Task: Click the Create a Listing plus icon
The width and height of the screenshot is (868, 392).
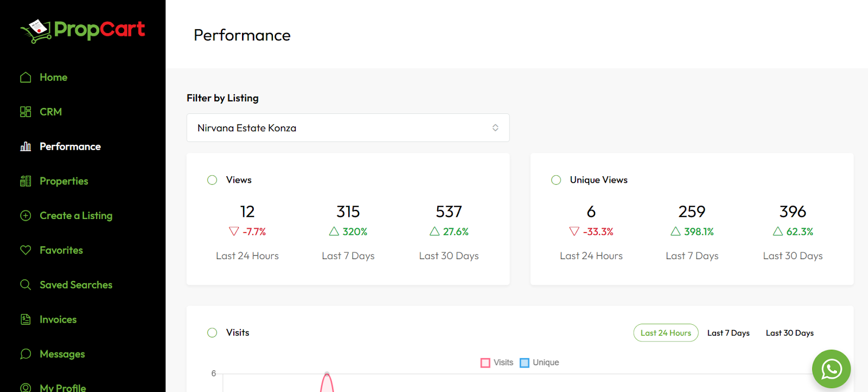Action: click(x=25, y=215)
